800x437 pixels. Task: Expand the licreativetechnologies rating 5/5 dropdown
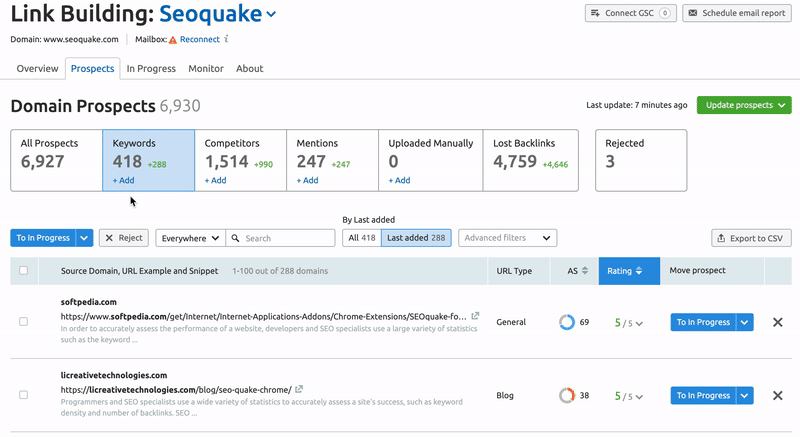[x=629, y=396]
